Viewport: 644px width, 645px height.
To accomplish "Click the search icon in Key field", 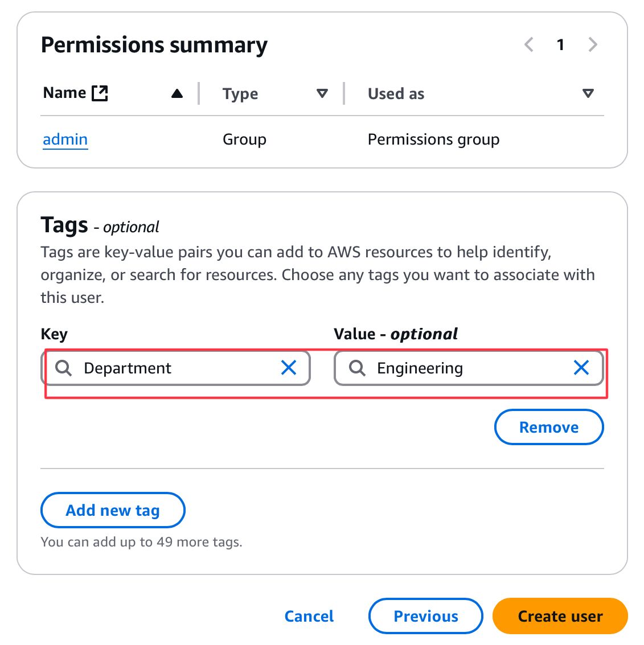I will click(64, 368).
